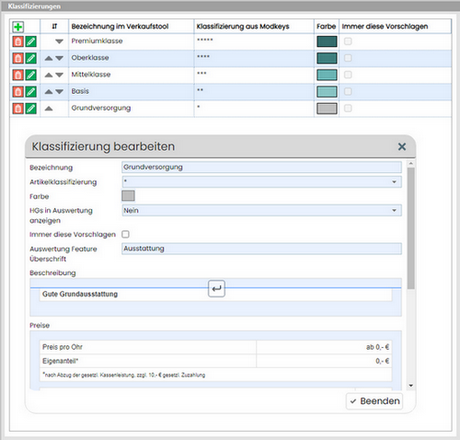Click the Auswertung Feature Überschrift input field
Image resolution: width=460 pixels, height=440 pixels.
point(262,249)
